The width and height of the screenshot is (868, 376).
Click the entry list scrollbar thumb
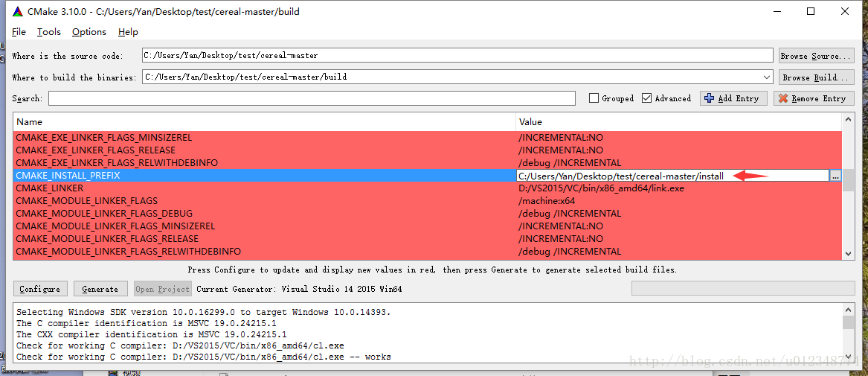click(x=848, y=180)
